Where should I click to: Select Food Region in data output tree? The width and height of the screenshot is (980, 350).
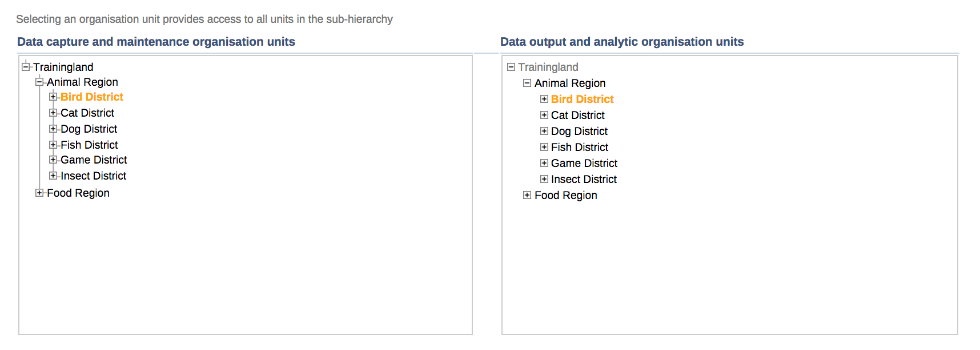[x=565, y=195]
